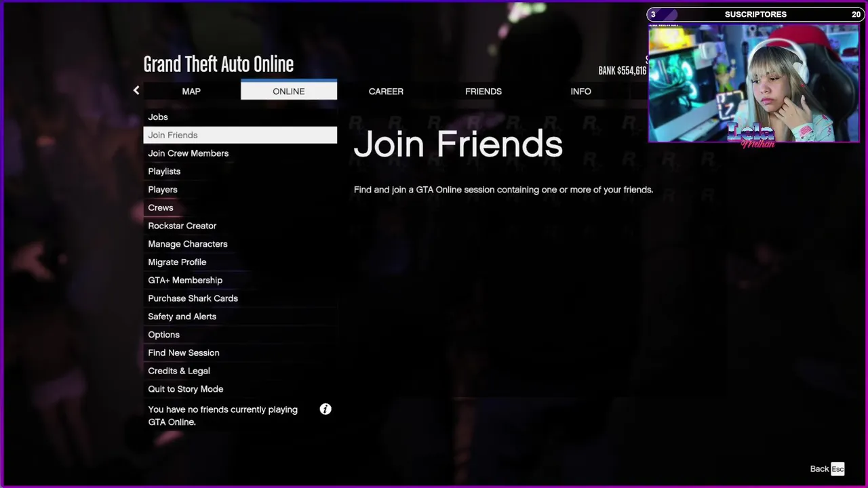This screenshot has height=488, width=868.
Task: Click the 'Join Friends' large heading
Action: [458, 144]
